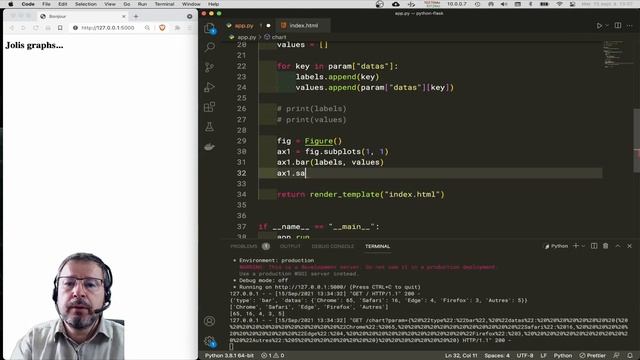The image size is (640, 360).
Task: Split the editor to the right
Action: 618,25
